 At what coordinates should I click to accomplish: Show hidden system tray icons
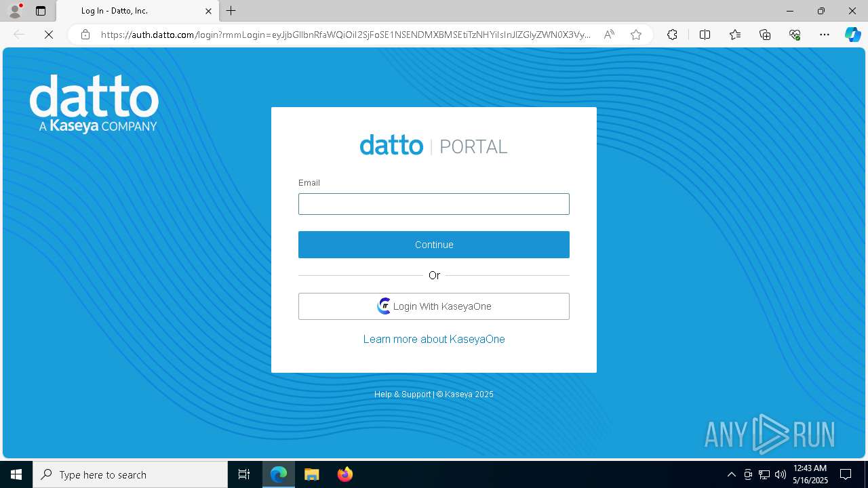pyautogui.click(x=731, y=474)
